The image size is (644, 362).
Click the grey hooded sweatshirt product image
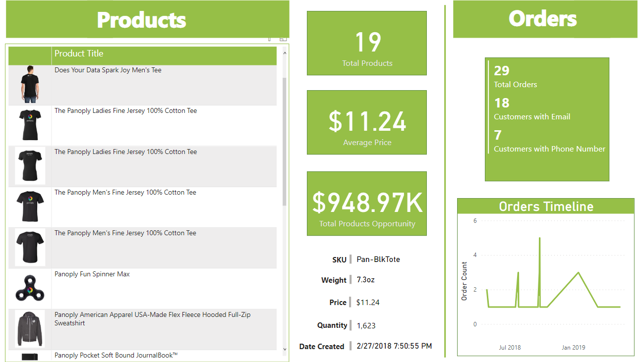(x=30, y=329)
